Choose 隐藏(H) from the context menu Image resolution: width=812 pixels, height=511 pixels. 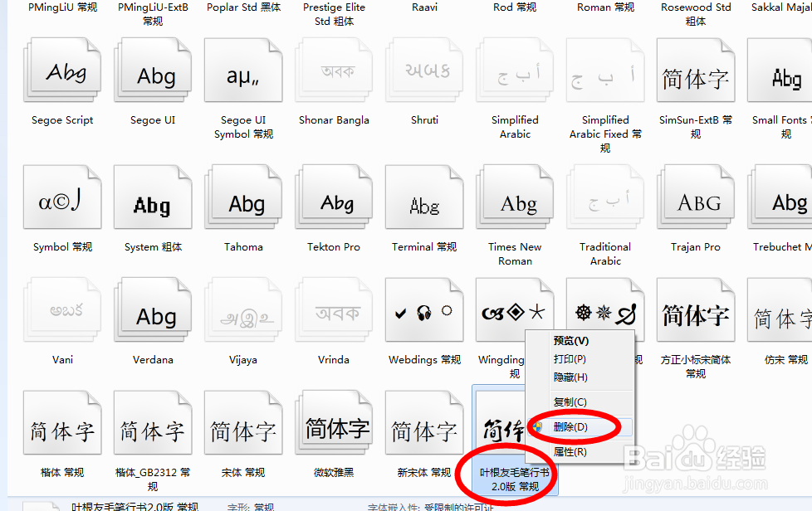[x=580, y=377]
